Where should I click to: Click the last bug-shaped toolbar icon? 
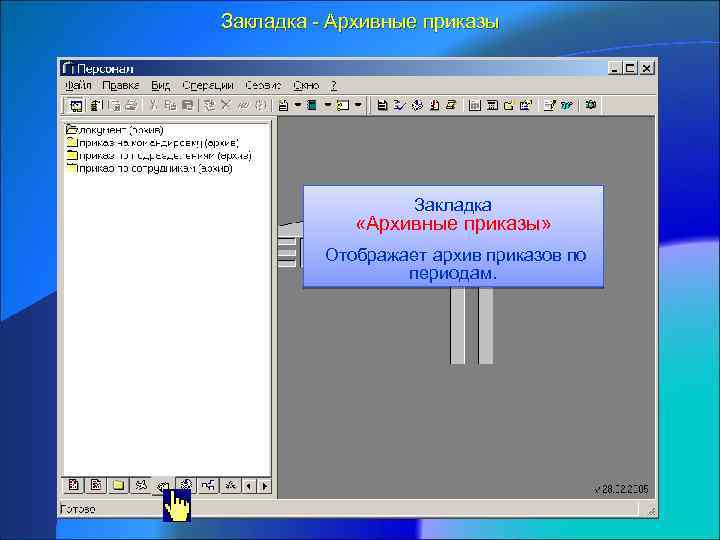point(591,106)
